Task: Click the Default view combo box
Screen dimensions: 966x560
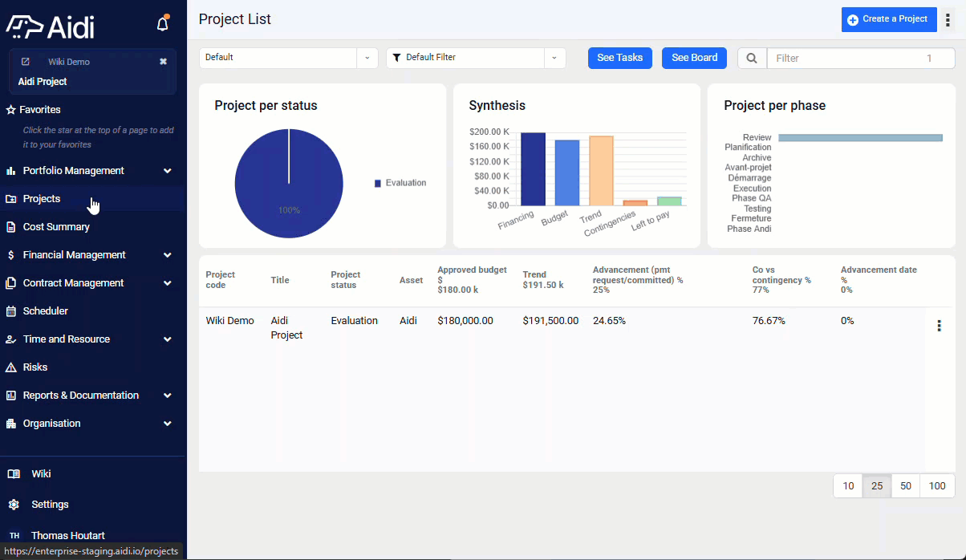Action: point(289,58)
